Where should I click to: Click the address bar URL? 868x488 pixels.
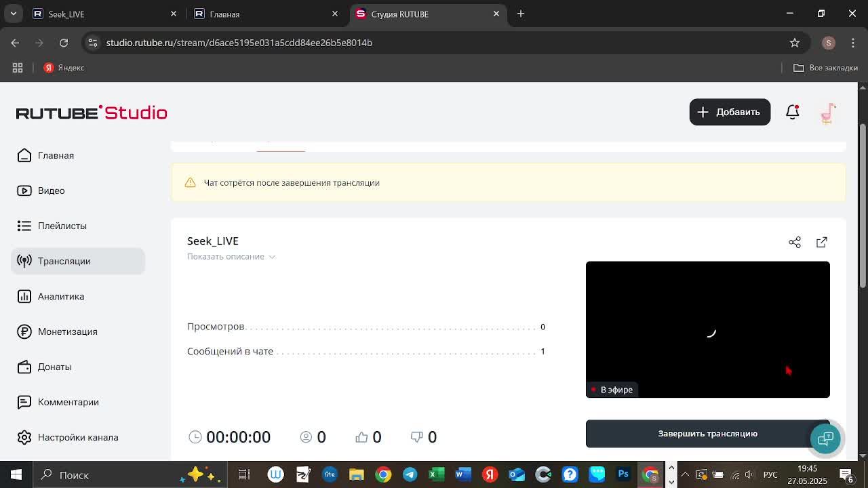[x=239, y=43]
